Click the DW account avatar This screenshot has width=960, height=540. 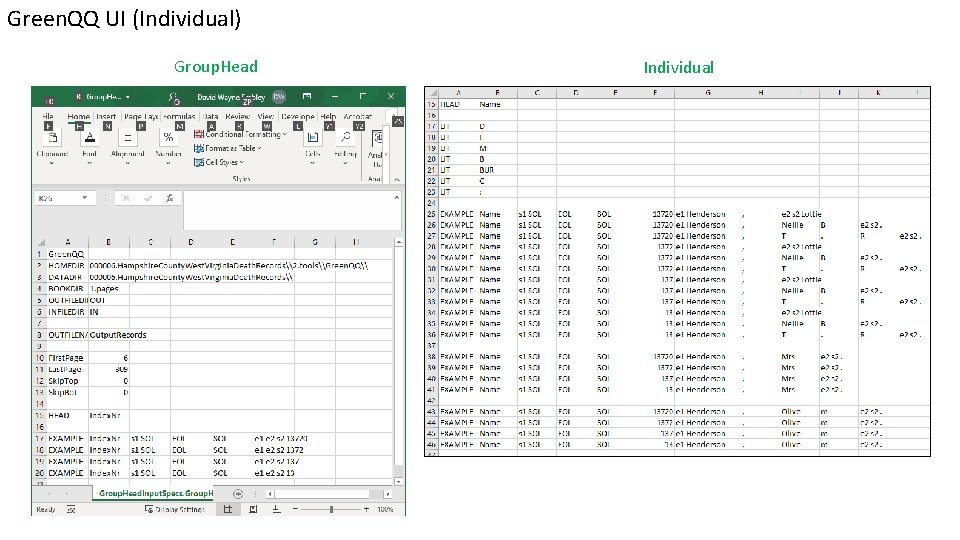tap(279, 97)
